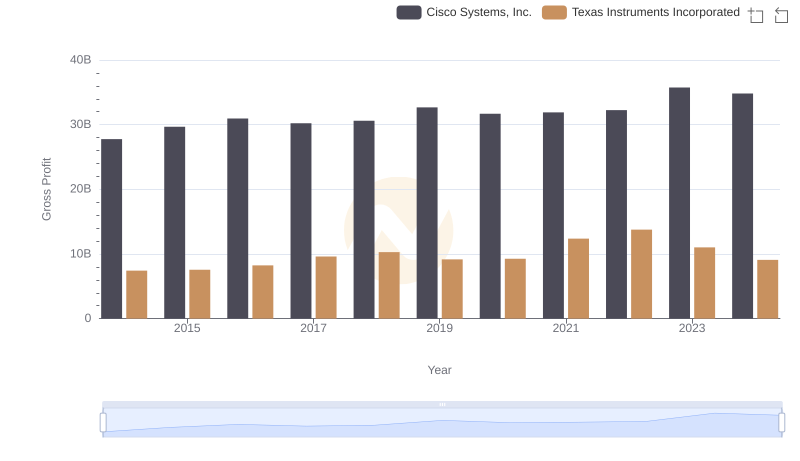Click the Cisco bar for 2017

pyautogui.click(x=301, y=221)
